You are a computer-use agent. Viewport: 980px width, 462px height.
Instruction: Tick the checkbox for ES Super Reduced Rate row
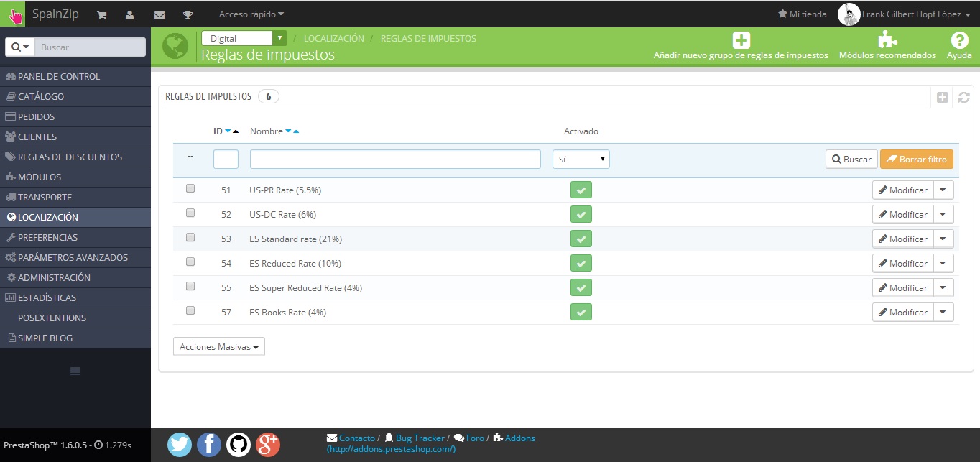[190, 287]
